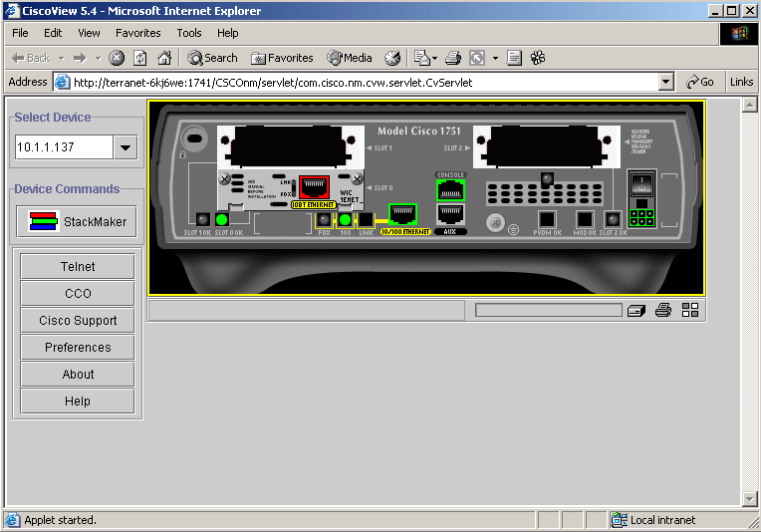Open the File menu
761x532 pixels.
click(x=20, y=33)
